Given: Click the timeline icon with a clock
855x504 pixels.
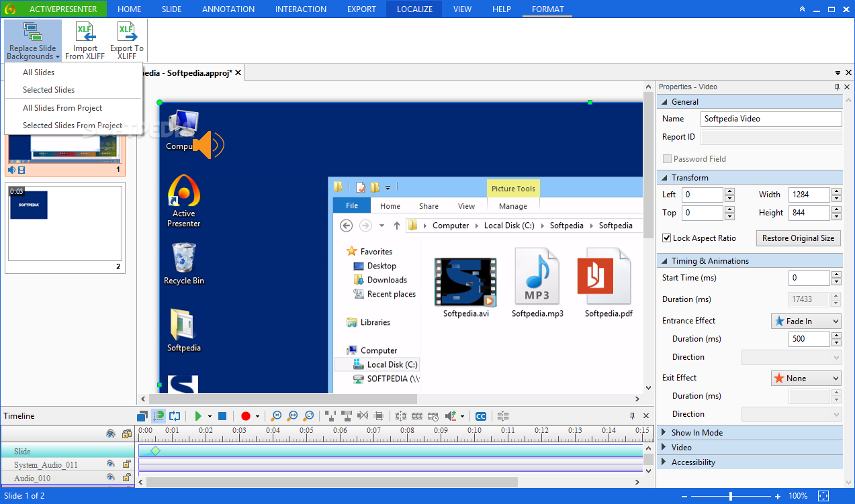Looking at the screenshot, I should 433,416.
